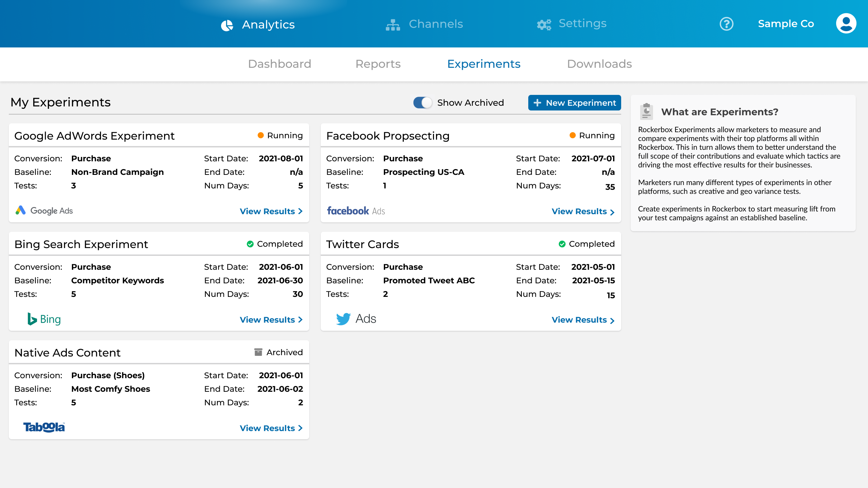Click the Taboola logo
The width and height of the screenshot is (868, 488).
pyautogui.click(x=44, y=427)
